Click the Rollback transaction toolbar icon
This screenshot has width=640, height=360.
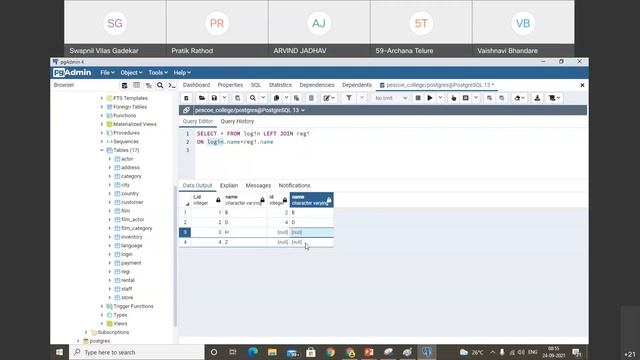501,98
